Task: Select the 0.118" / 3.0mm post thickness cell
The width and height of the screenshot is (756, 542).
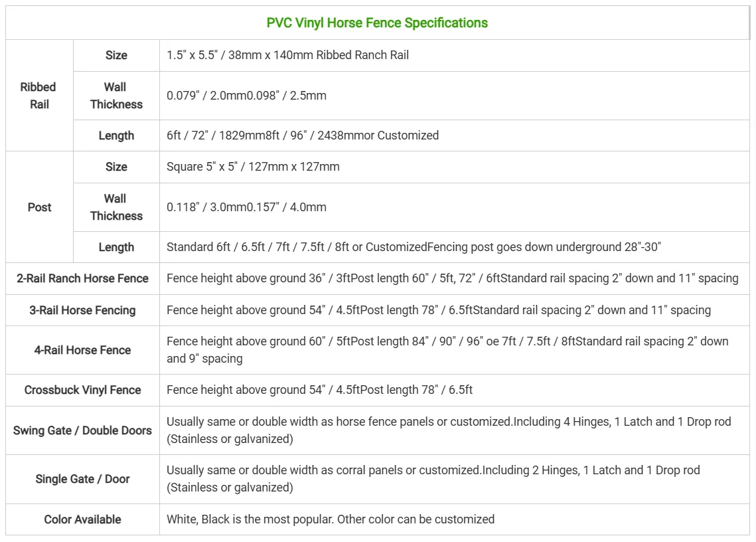Action: (246, 207)
